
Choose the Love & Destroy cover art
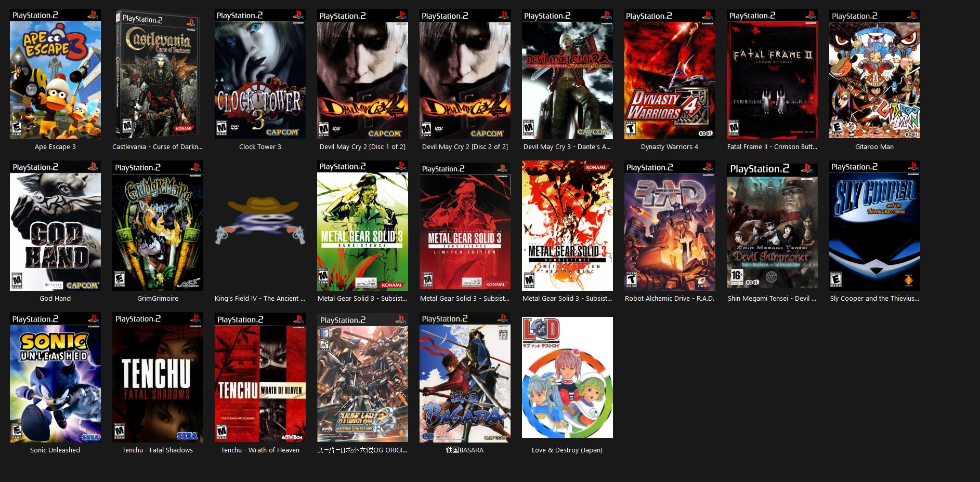[x=567, y=378]
